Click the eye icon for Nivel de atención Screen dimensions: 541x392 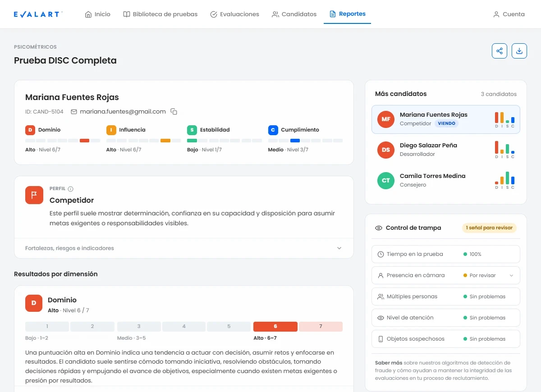click(381, 318)
